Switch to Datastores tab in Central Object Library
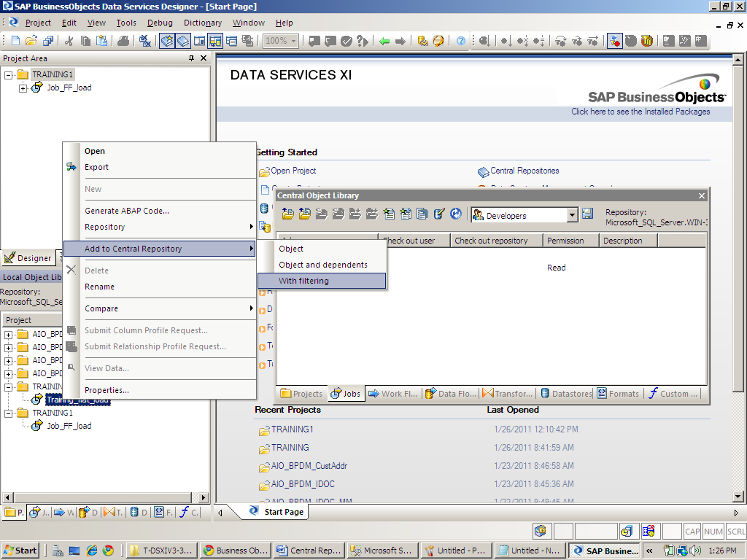747x560 pixels. pyautogui.click(x=566, y=394)
